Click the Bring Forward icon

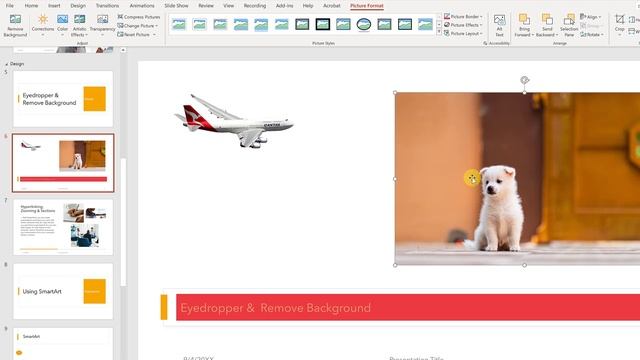pyautogui.click(x=524, y=19)
